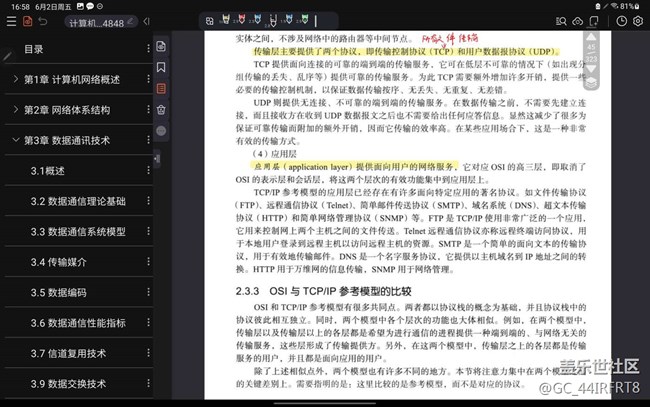The image size is (650, 407).
Task: Open options for 3.4 传输媒介
Action: click(x=148, y=262)
